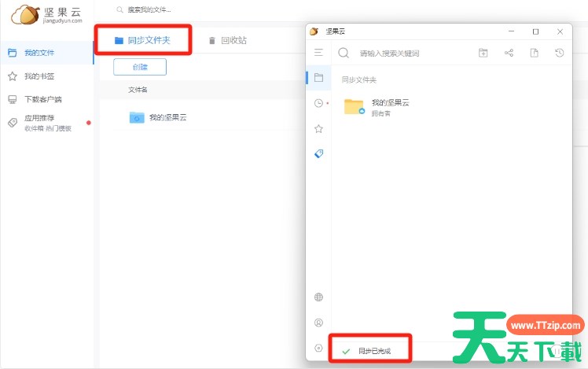588x369 pixels.
Task: Click the magnifier search icon in client window
Action: [344, 53]
